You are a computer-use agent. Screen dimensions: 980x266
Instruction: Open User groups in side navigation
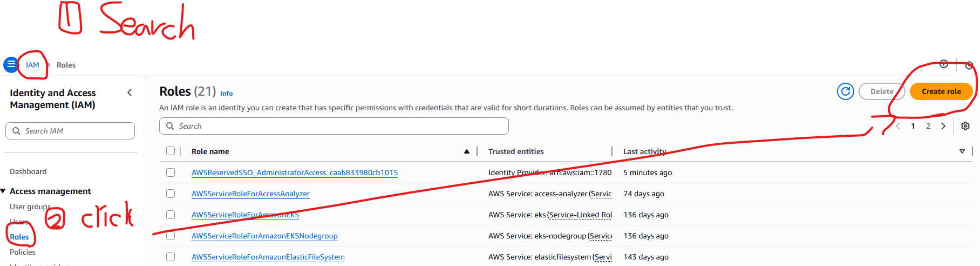tap(30, 207)
